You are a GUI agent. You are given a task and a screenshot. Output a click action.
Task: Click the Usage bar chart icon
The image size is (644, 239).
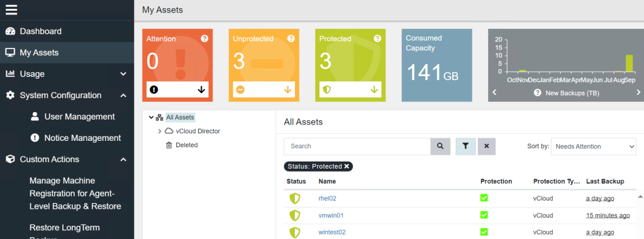tap(10, 74)
